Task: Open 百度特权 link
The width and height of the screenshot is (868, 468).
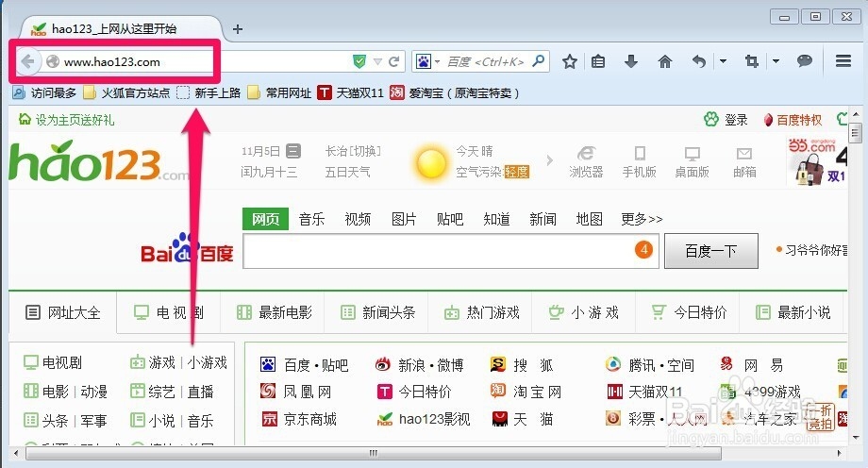Action: [x=793, y=120]
